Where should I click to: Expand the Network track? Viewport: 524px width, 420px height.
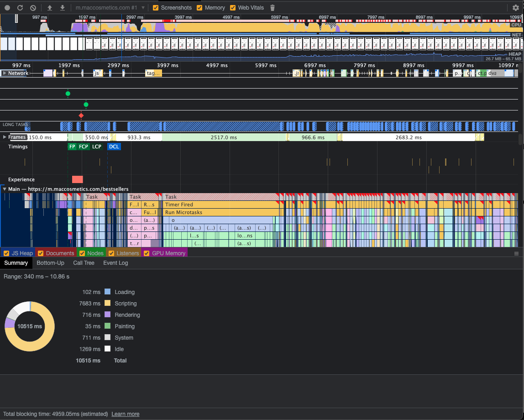click(5, 73)
